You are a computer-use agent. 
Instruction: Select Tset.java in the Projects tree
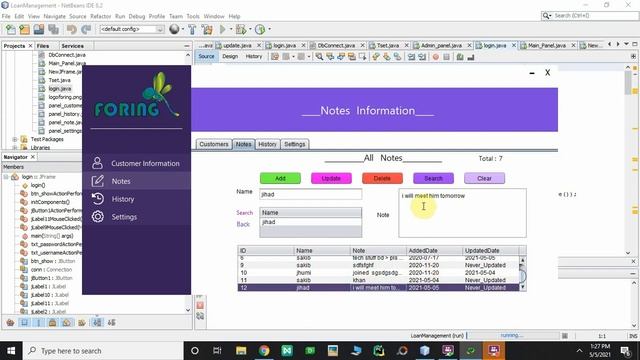point(59,80)
